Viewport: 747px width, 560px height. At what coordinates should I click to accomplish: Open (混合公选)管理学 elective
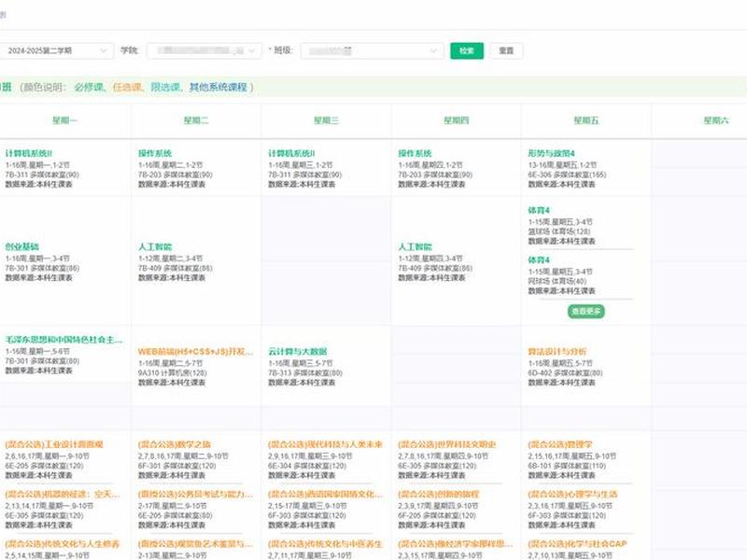559,444
